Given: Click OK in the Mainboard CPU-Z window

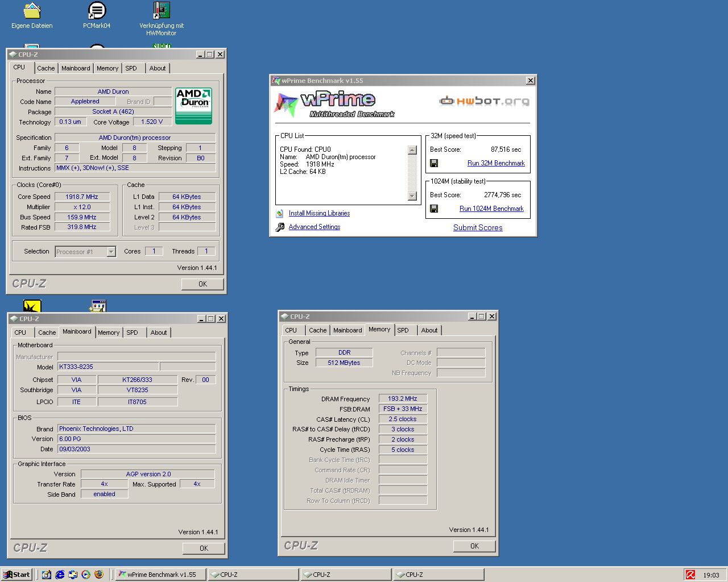Looking at the screenshot, I should [204, 548].
